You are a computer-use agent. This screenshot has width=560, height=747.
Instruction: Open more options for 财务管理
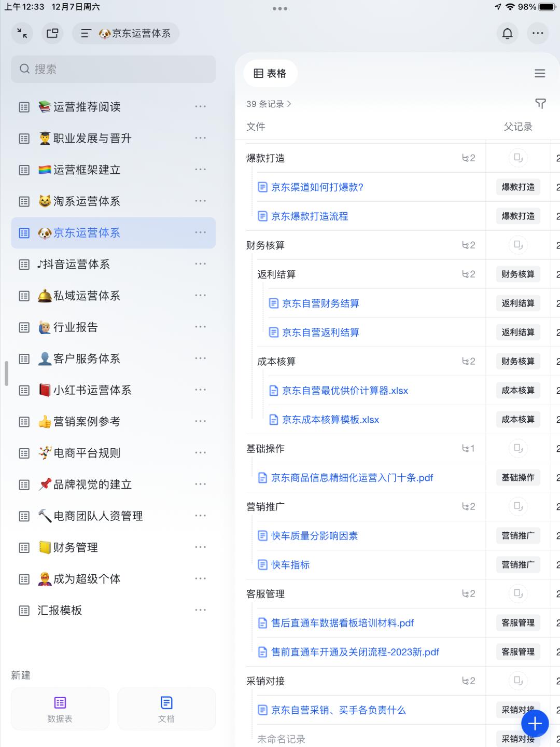pos(201,547)
